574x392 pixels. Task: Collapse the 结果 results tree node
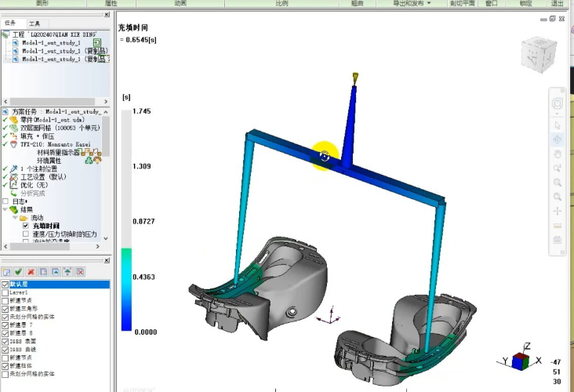point(5,209)
